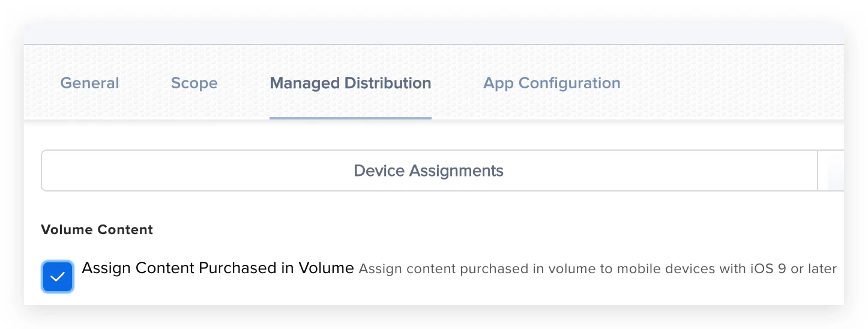Click the empty tab bar area after App Configuration
The height and width of the screenshot is (329, 868).
pos(732,83)
